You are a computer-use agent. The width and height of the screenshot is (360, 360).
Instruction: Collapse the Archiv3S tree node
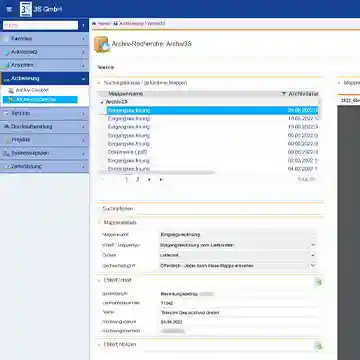102,102
